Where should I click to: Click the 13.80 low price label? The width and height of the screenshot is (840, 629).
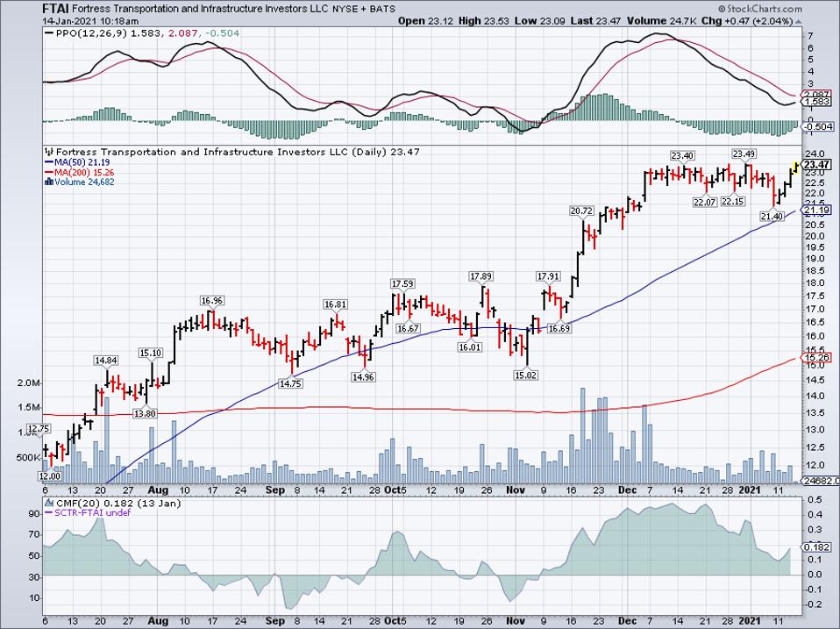coord(146,413)
